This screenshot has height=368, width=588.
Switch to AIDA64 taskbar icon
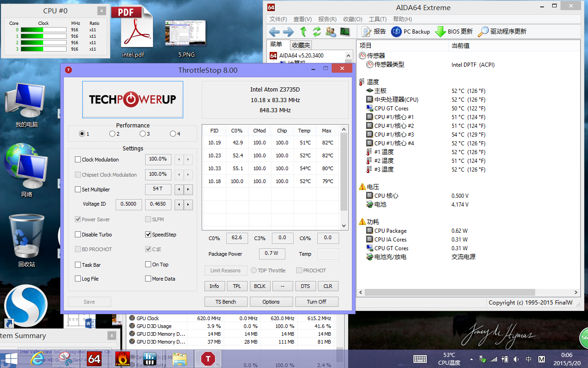[94, 359]
